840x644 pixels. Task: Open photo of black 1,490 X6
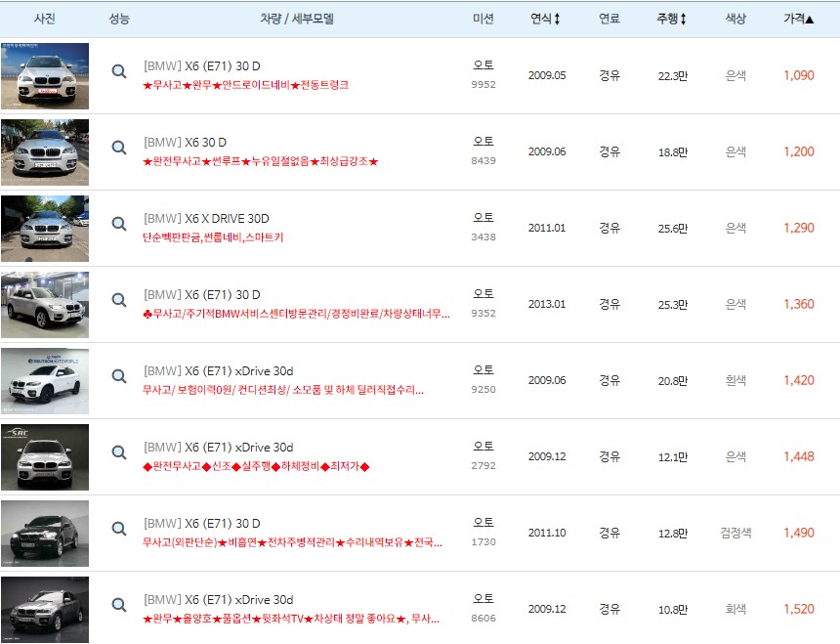pyautogui.click(x=45, y=534)
